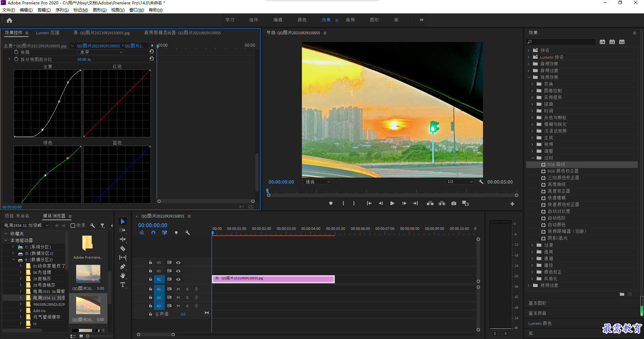Go to In point in Program monitor

[369, 203]
